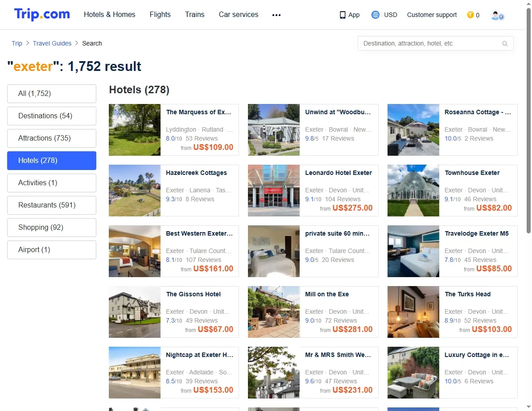Select the Attractions (735) filter
532x411 pixels.
point(52,138)
